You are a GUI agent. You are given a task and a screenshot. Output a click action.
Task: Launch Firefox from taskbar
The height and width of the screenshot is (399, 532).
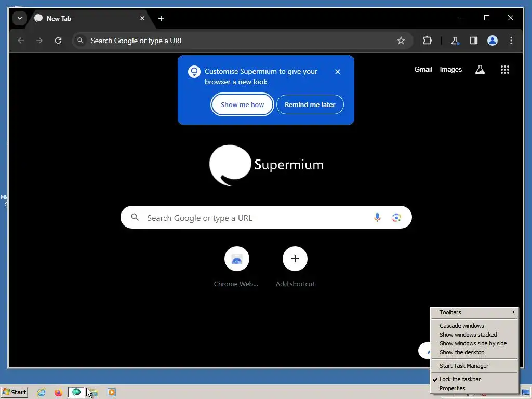58,393
